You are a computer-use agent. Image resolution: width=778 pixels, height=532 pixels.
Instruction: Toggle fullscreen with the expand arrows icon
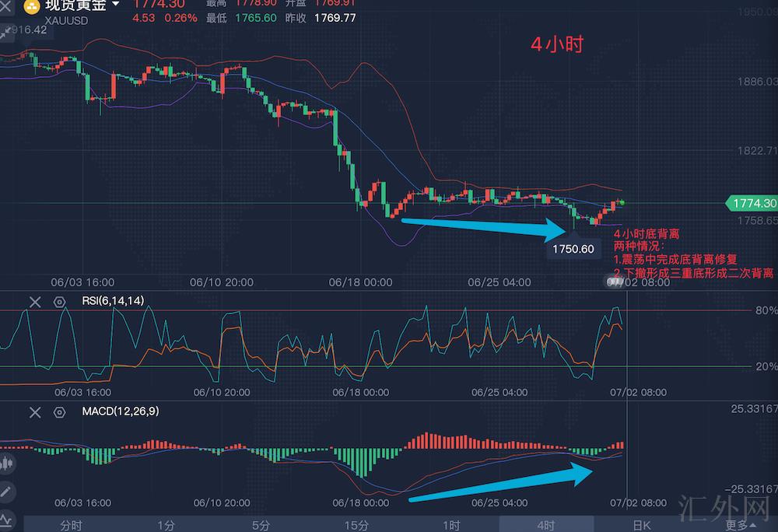pos(6,33)
